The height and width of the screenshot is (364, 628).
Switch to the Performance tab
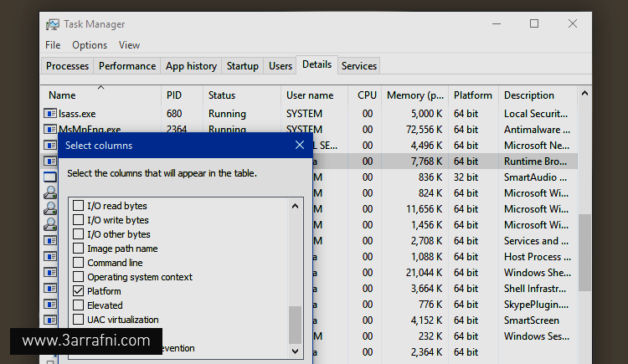point(127,66)
